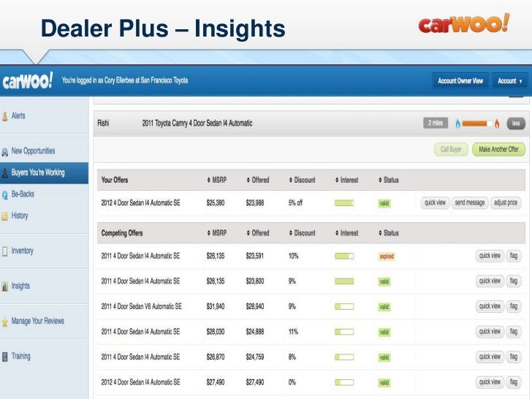Click quick view for your $23,988 offer
This screenshot has height=399, width=532.
pyautogui.click(x=436, y=203)
